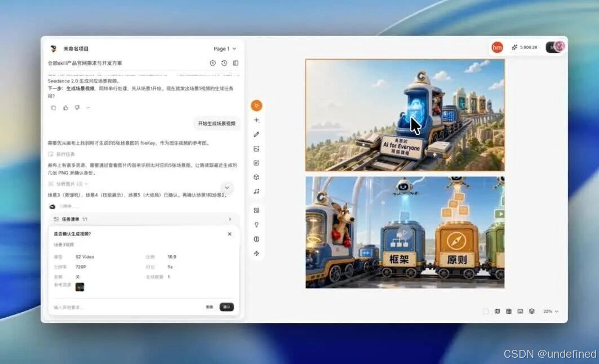Click the project logo beside 未命名项目
Viewport: 599px width, 364px height.
coord(54,48)
